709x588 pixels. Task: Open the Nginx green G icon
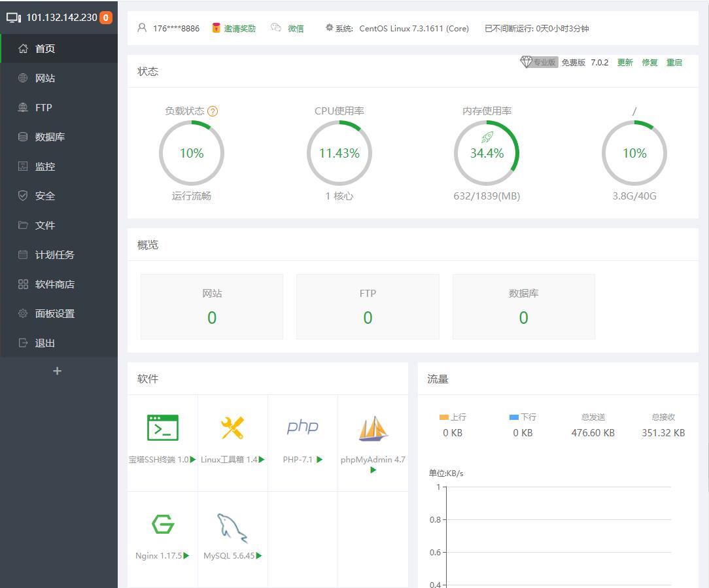point(163,524)
